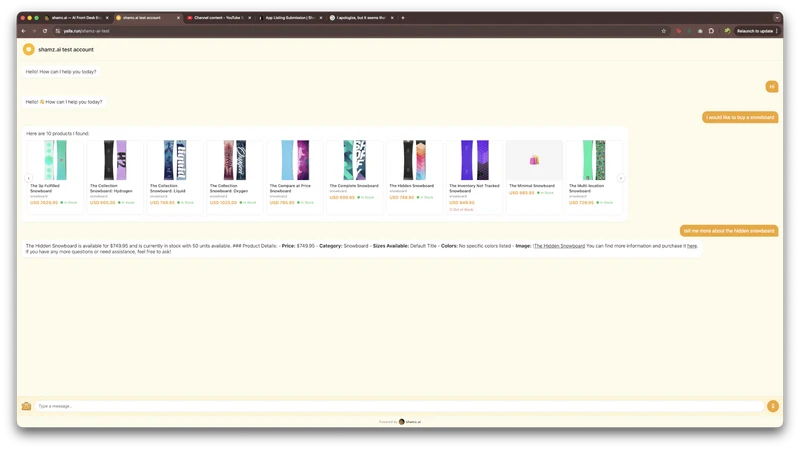Open The Hidden Snowboard product image

[414, 160]
